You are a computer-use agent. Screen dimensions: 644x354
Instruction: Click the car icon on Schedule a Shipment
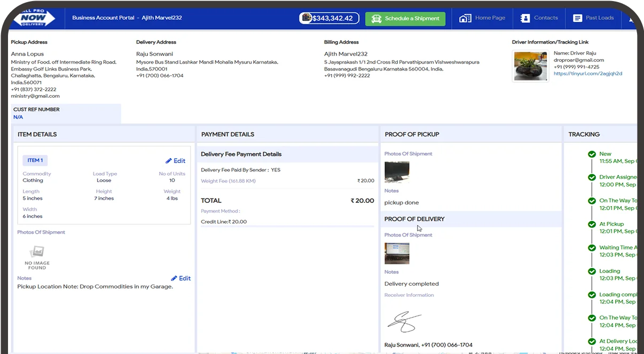coord(376,18)
